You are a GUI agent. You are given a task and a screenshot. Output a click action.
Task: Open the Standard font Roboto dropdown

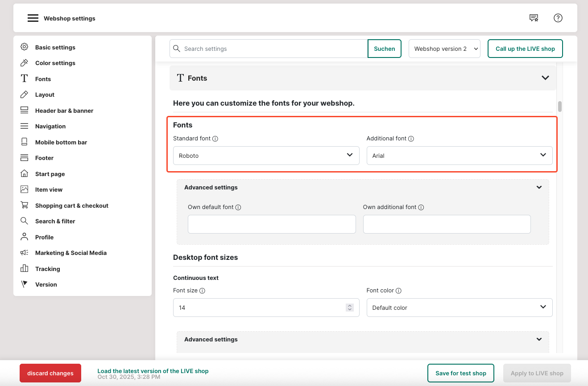[266, 156]
